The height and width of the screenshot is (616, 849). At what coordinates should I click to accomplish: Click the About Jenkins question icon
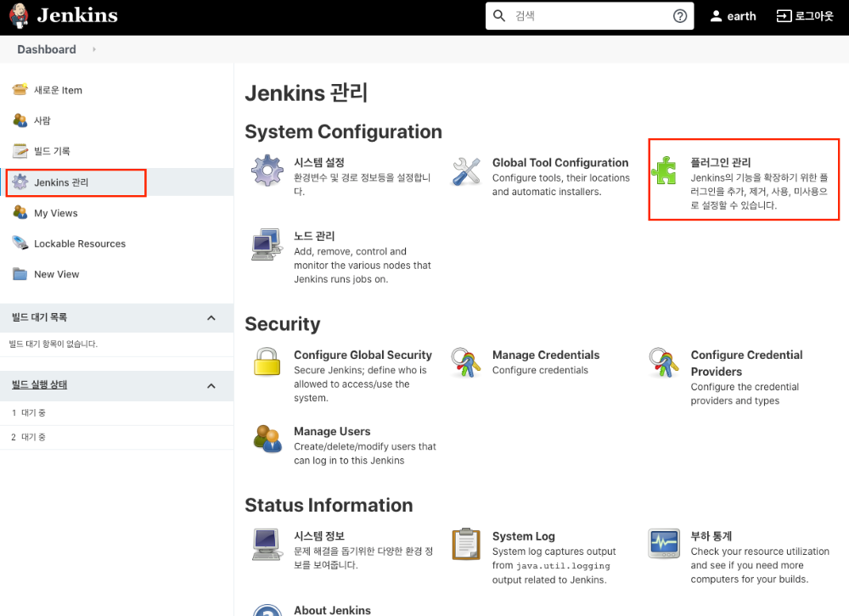[267, 611]
